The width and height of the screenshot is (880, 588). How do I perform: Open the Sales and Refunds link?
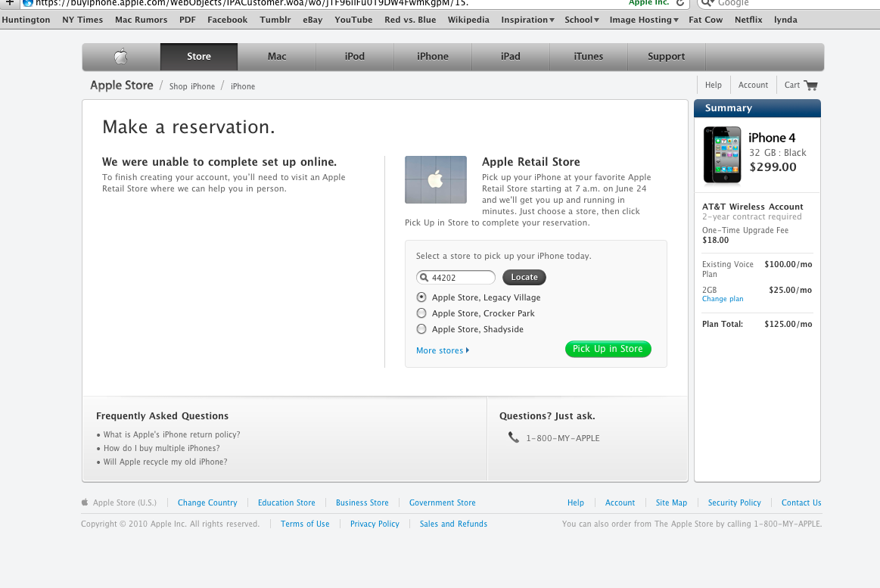click(453, 524)
